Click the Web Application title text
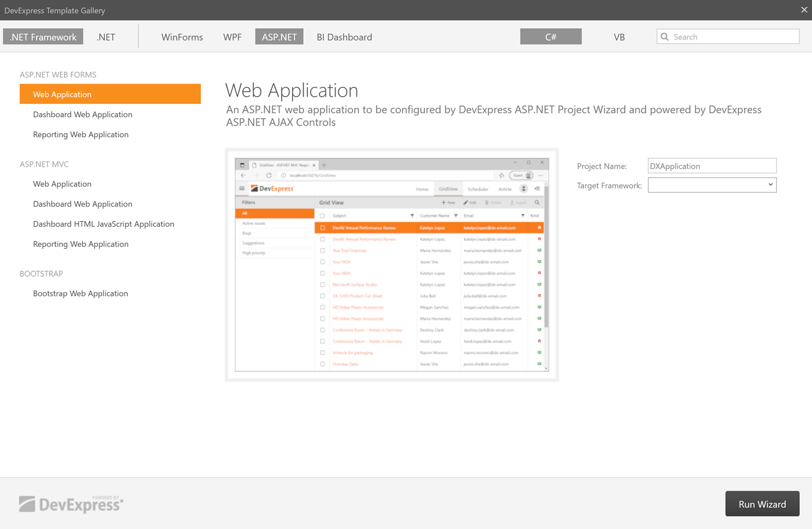Viewport: 812px width, 529px height. (x=291, y=90)
